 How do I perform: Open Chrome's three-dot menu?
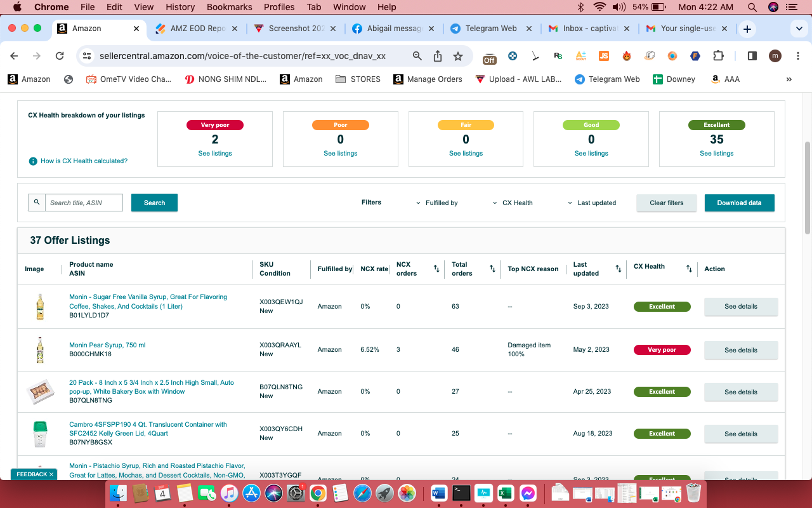797,56
